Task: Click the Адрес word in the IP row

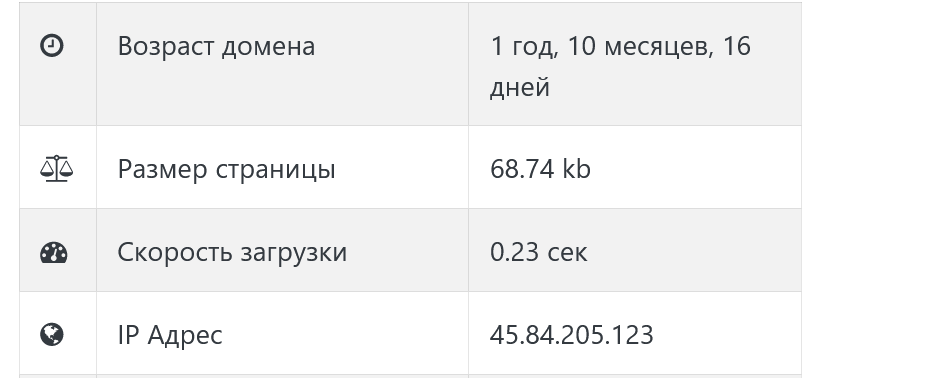Action: click(x=185, y=335)
